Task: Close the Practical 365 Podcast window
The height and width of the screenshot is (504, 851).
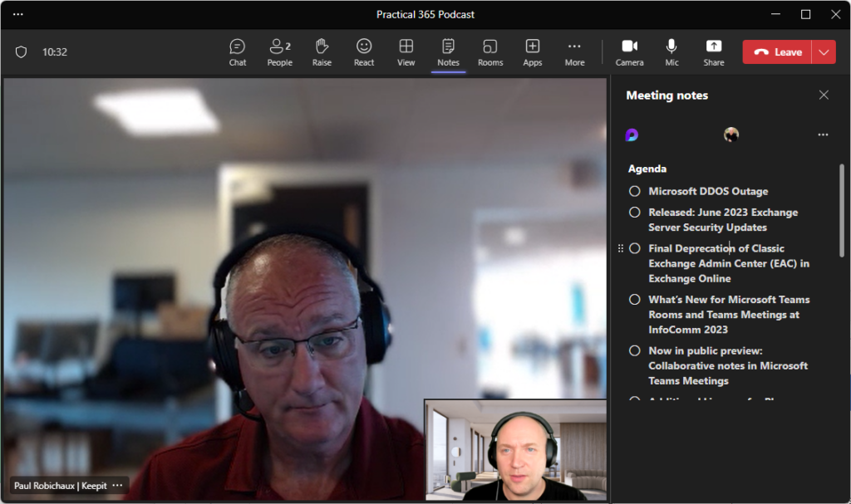Action: click(x=835, y=14)
